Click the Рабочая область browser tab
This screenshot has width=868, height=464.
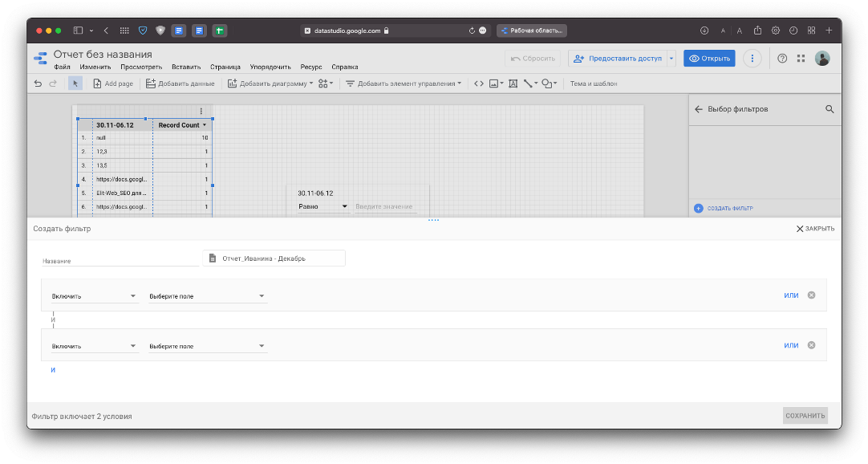point(531,31)
